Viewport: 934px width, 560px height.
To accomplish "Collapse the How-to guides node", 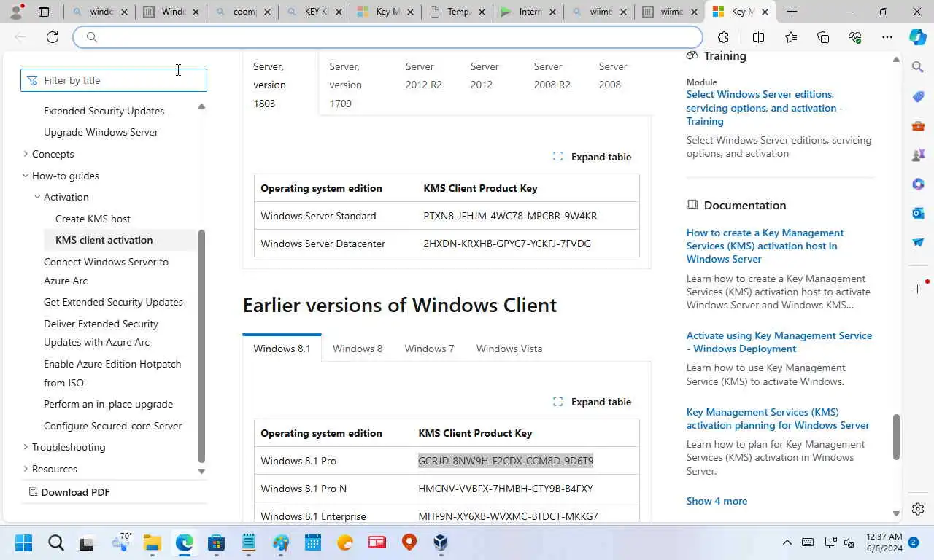I will 26,176.
